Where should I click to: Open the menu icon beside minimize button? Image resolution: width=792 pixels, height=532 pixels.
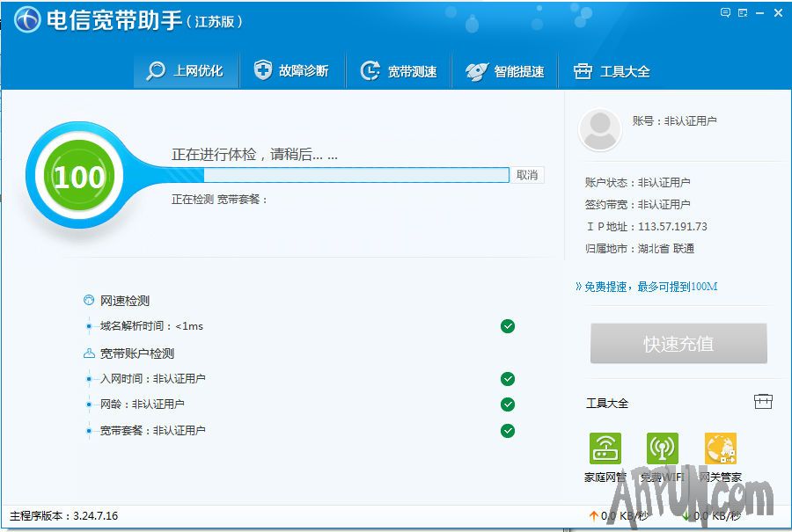coord(743,13)
